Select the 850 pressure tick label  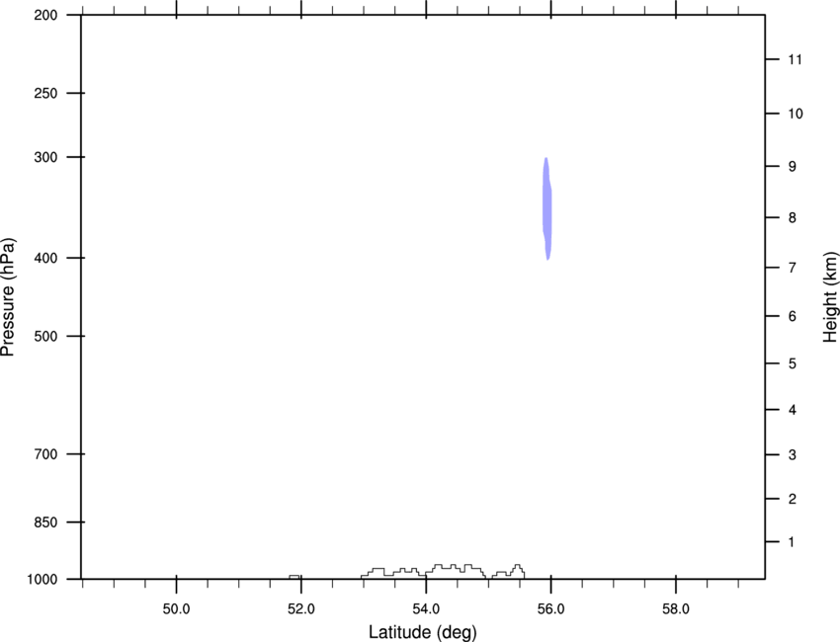pyautogui.click(x=45, y=522)
